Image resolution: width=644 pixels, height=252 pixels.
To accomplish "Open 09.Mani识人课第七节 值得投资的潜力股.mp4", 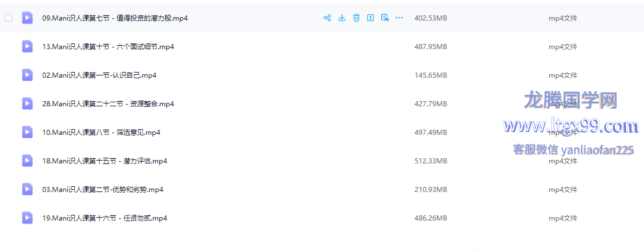I will pos(115,18).
